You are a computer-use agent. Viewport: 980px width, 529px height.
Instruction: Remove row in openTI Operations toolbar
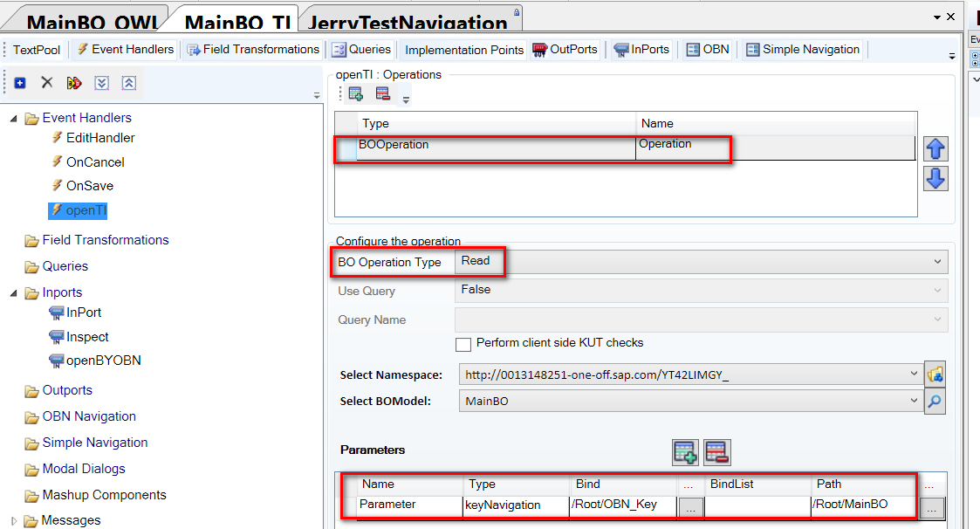382,93
